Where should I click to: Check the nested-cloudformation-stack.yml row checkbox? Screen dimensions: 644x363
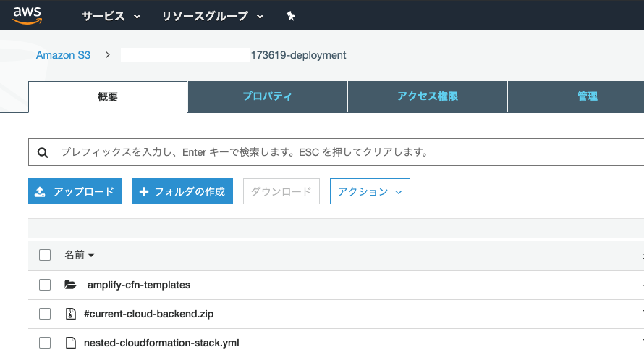tap(45, 343)
